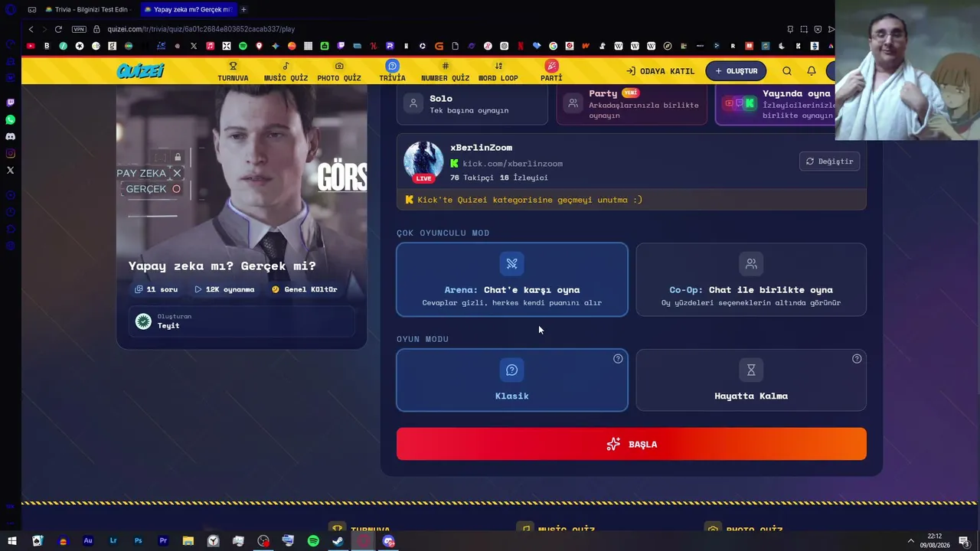Open Steam from the taskbar

point(338,541)
